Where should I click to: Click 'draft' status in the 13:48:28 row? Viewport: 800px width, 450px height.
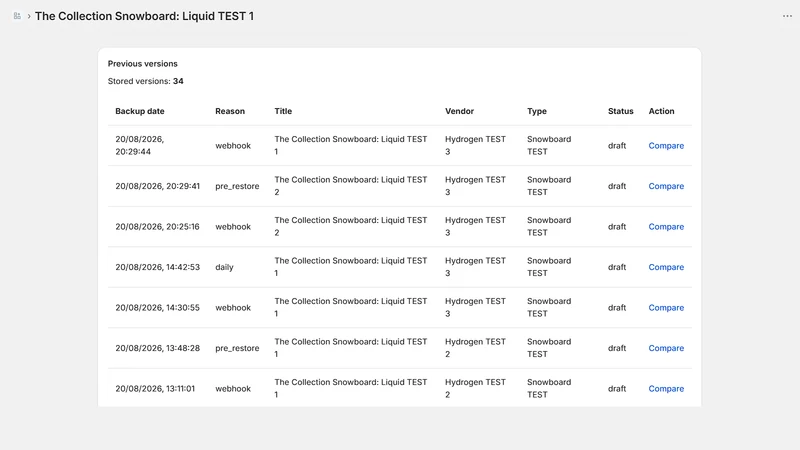tap(617, 348)
